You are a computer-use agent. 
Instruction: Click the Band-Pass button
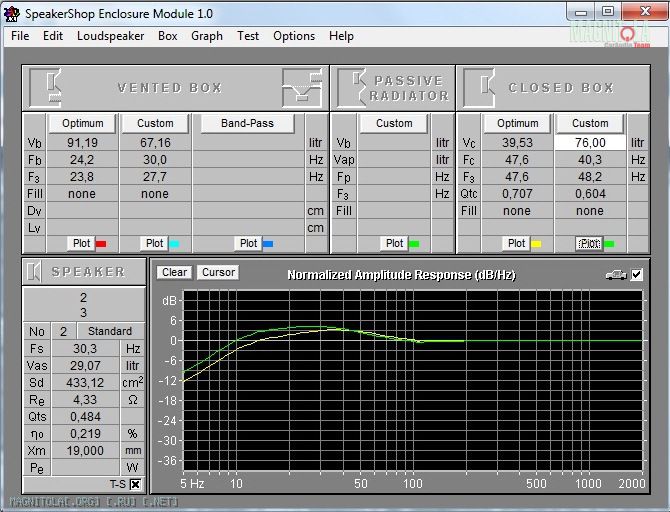(x=247, y=124)
